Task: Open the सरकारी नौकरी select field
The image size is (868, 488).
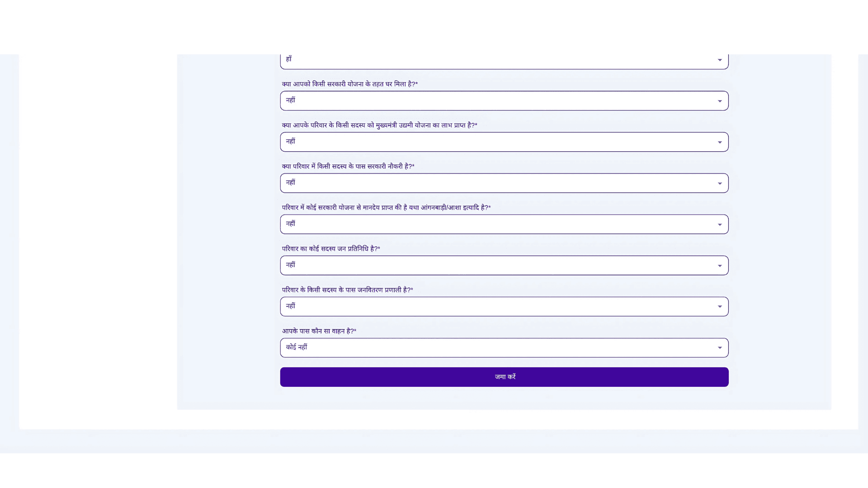Action: tap(497, 183)
